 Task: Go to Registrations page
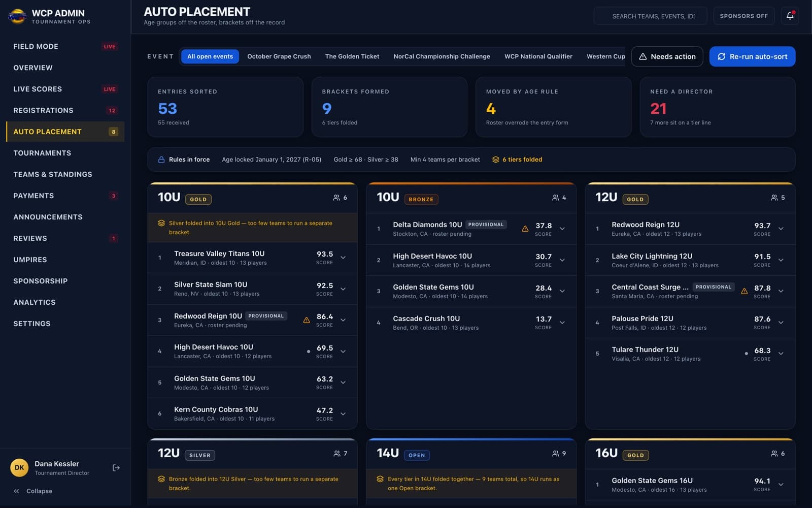point(65,110)
